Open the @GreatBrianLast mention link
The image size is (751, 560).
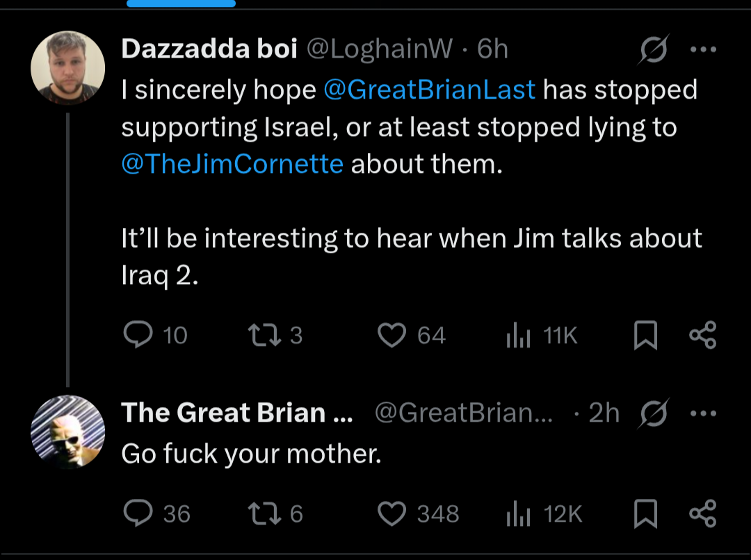tap(430, 90)
